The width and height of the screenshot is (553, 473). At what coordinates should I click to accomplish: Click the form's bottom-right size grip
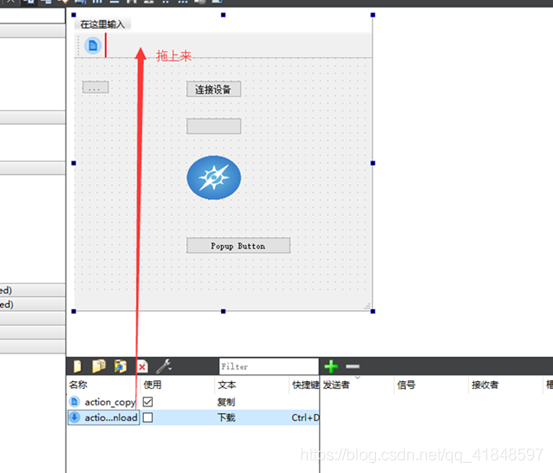click(x=367, y=306)
